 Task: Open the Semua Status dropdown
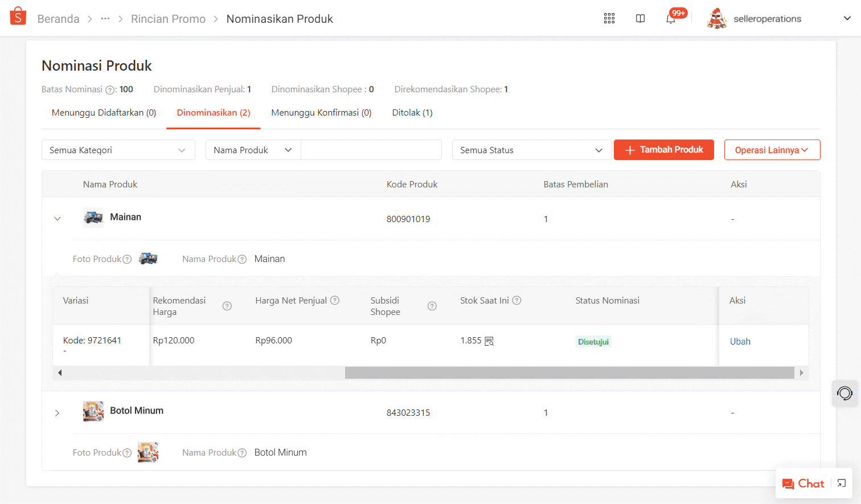[532, 150]
